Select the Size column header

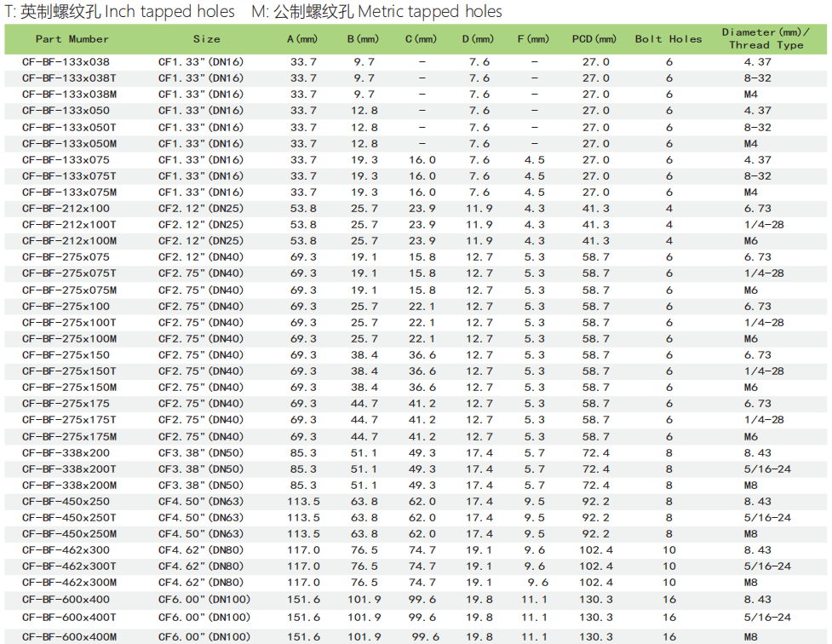click(206, 39)
